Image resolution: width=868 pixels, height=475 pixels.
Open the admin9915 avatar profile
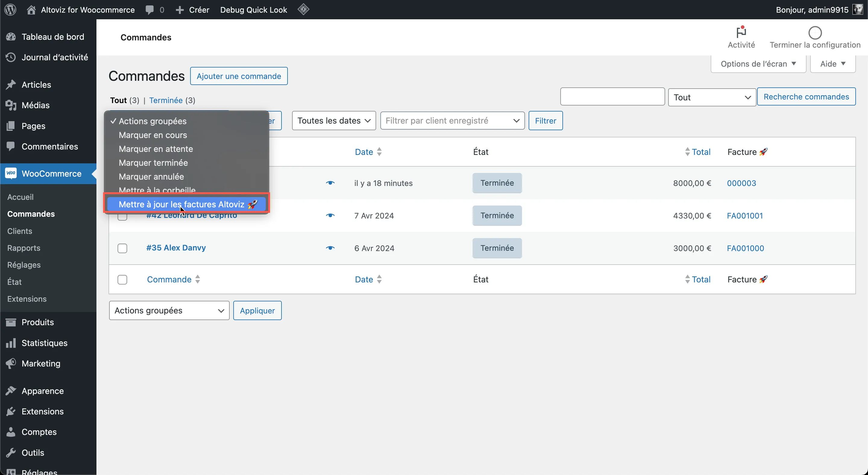click(857, 9)
